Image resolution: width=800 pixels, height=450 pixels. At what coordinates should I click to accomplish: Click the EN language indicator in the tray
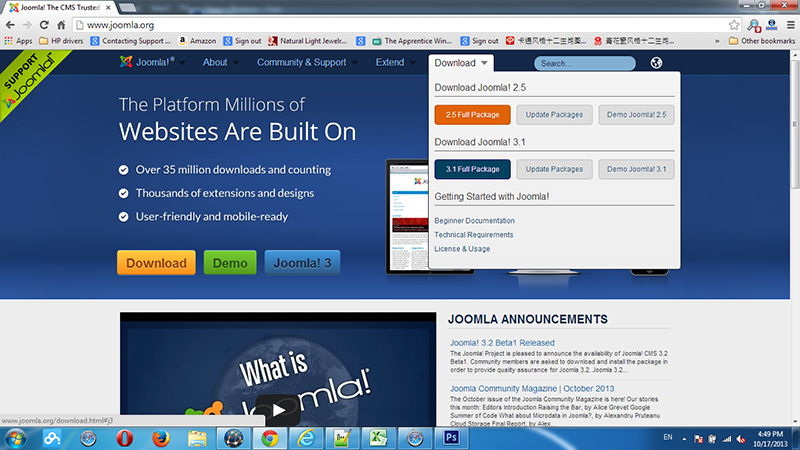click(x=668, y=438)
